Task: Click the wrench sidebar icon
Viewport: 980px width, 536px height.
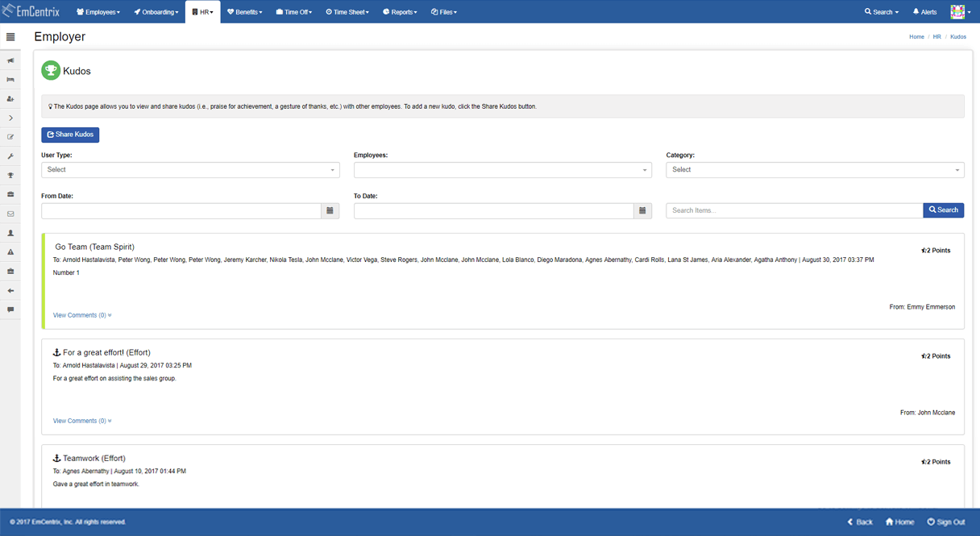Action: click(10, 156)
